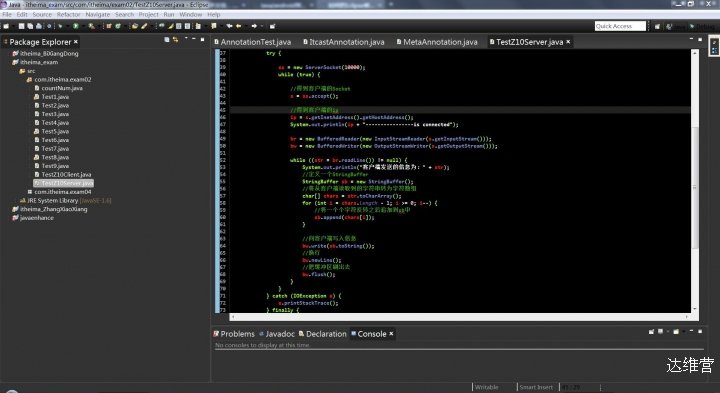Screen dimensions: 720x393
Task: Maximize the editor area
Action: click(700, 39)
